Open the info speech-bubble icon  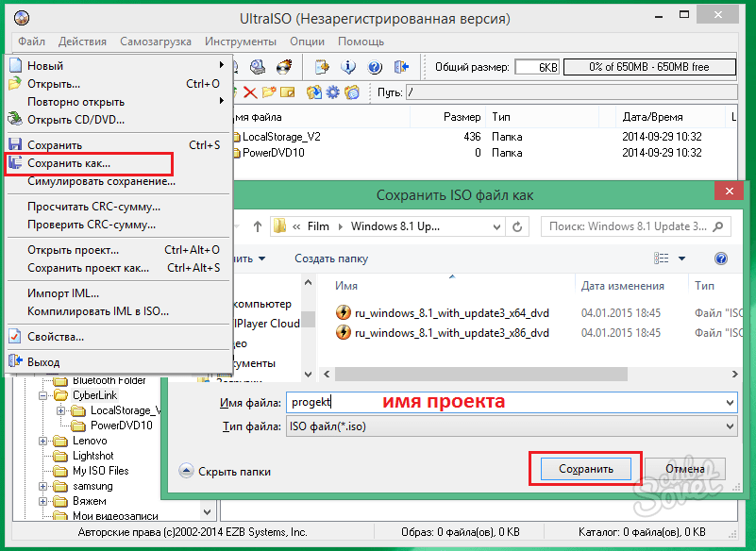coord(348,67)
